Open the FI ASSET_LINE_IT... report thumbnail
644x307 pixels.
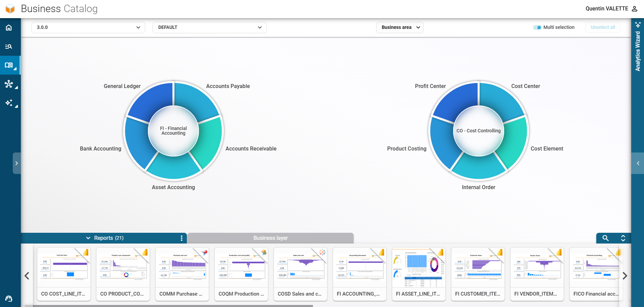[x=419, y=274]
